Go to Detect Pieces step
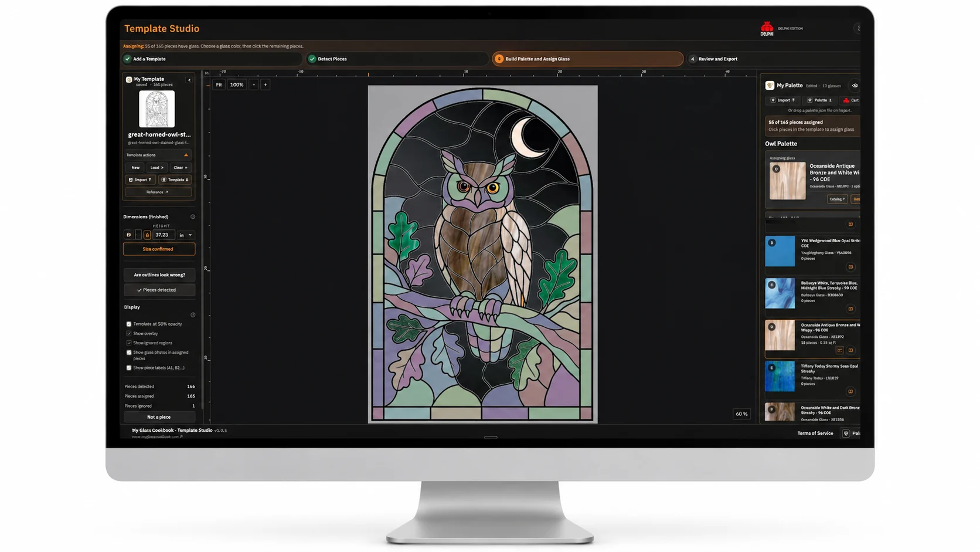The image size is (980, 552). click(x=397, y=59)
